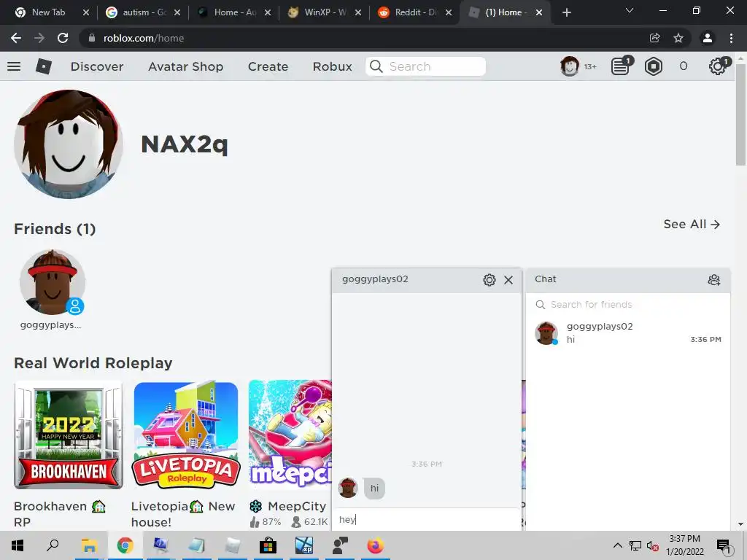Open the NAX2q profile name link
The width and height of the screenshot is (747, 560).
point(185,144)
